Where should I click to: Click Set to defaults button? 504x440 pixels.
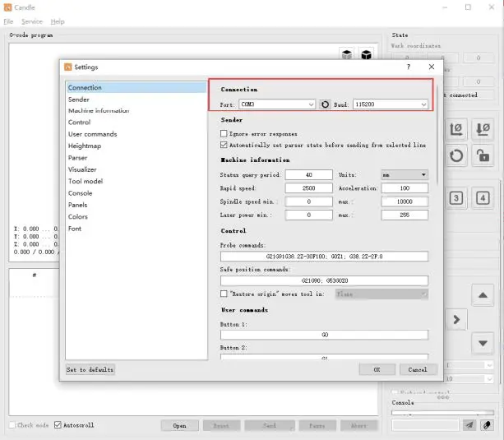90,370
